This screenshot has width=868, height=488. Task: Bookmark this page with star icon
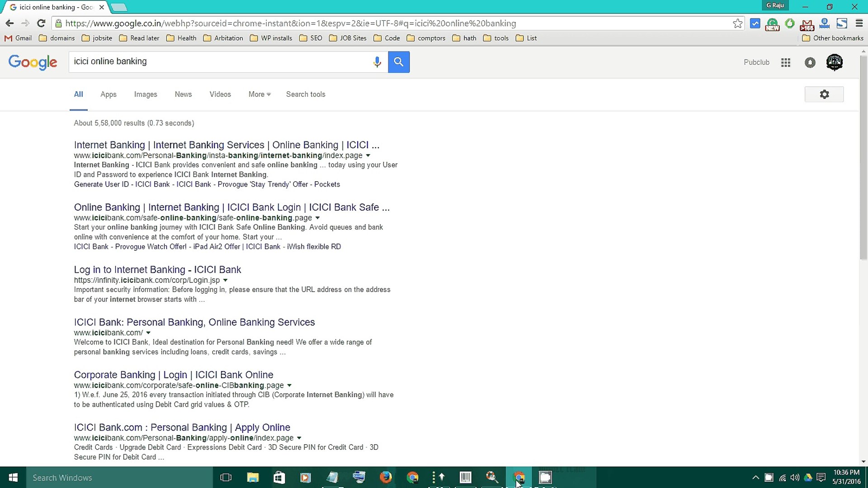737,23
